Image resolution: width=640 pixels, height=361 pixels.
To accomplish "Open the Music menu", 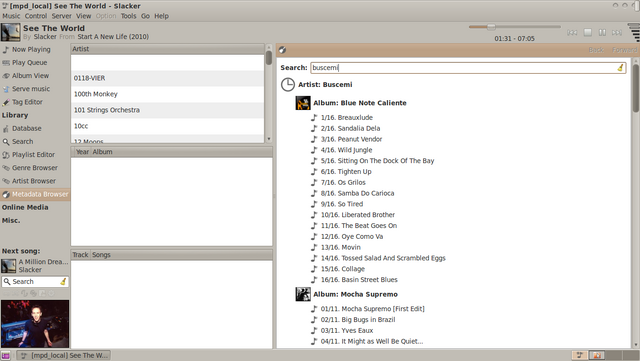I will coord(11,16).
